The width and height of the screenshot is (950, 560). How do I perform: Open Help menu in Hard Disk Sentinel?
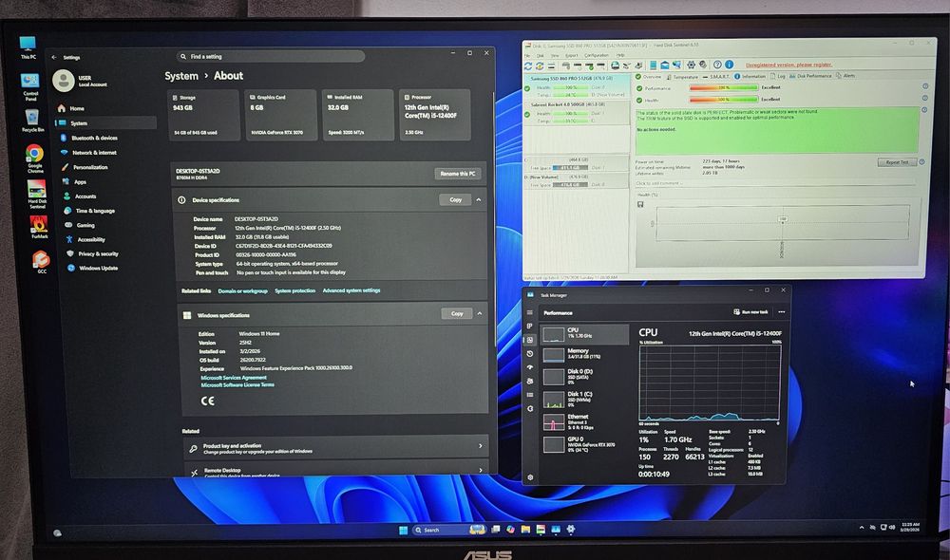pos(620,55)
